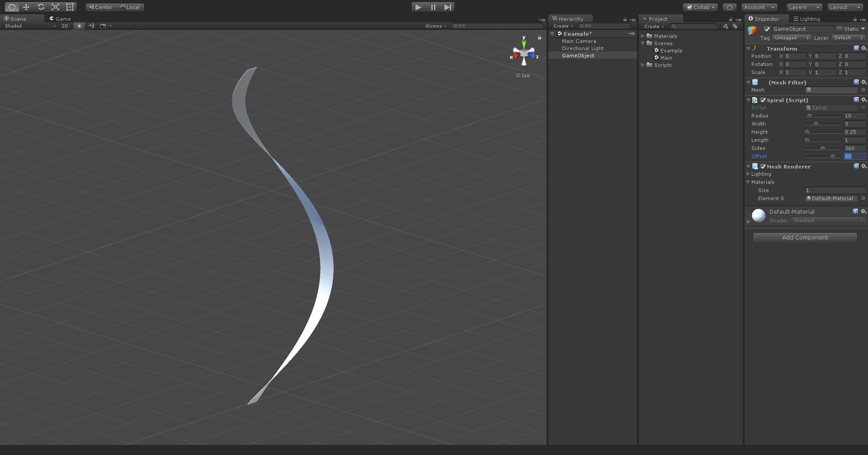Screen dimensions: 868x455
Task: Open Default-Material settings gear
Action: (863, 211)
